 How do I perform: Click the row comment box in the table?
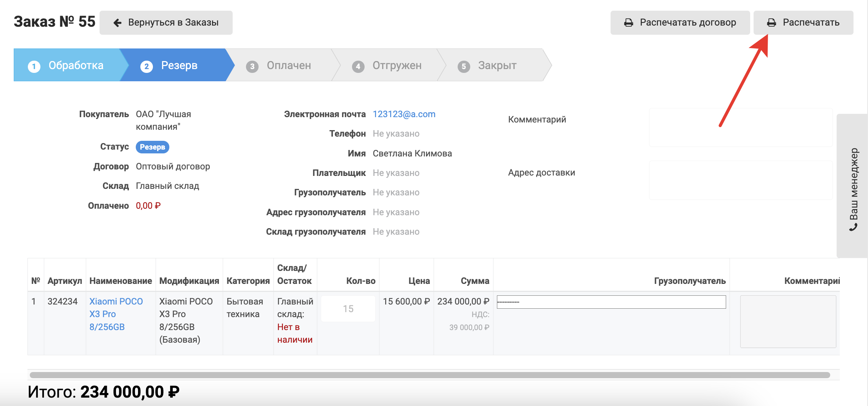(788, 321)
